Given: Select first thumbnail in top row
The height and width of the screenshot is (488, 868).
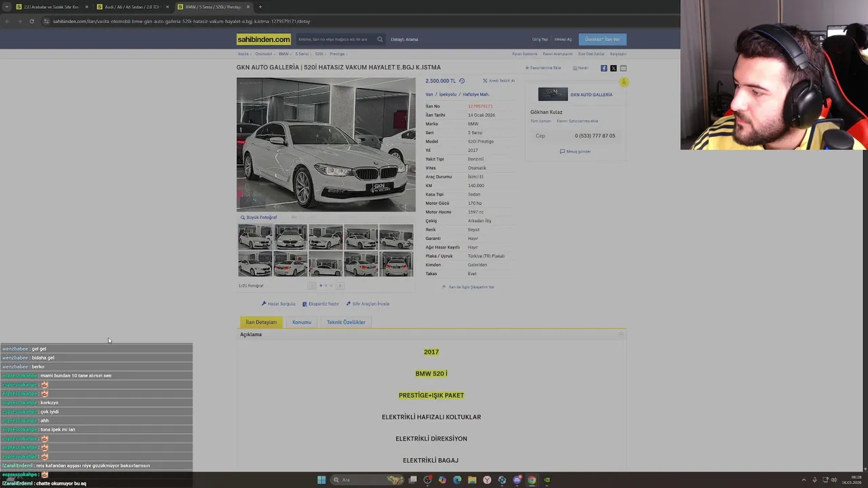Looking at the screenshot, I should (x=255, y=237).
